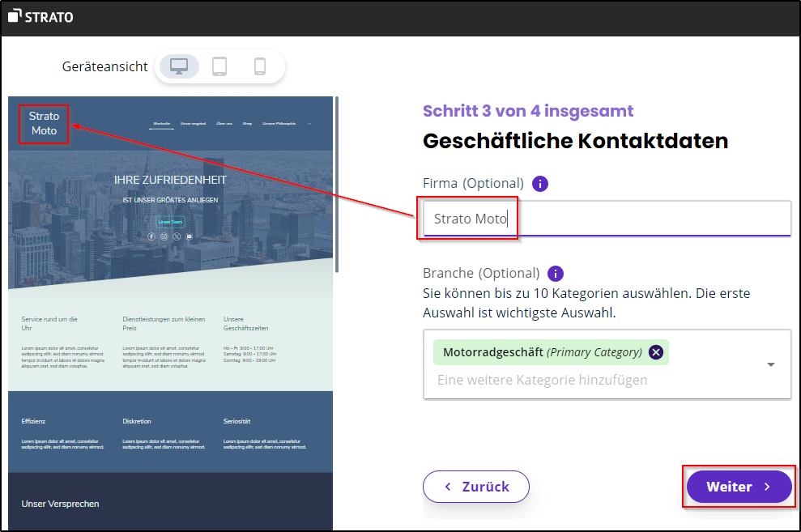
Task: Click the Zurück button
Action: point(475,487)
